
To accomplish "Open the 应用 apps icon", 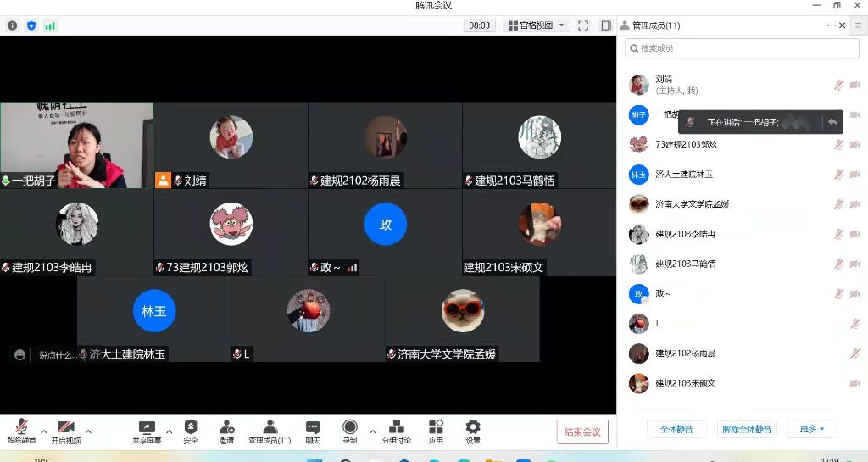I will click(436, 430).
